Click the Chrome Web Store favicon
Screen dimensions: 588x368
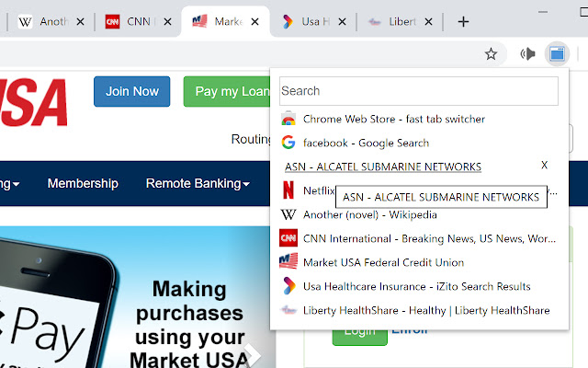click(x=288, y=119)
